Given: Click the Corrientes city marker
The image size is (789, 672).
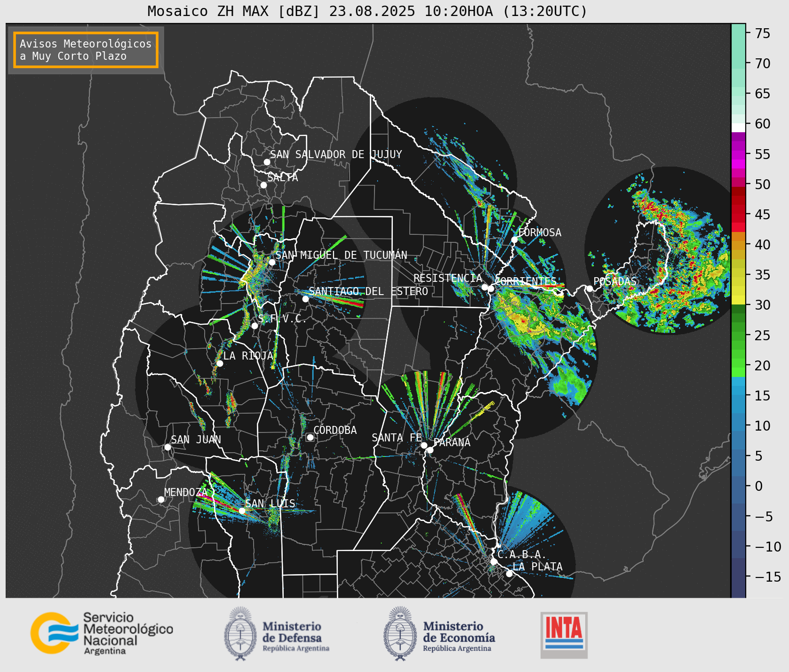Looking at the screenshot, I should click(x=491, y=288).
